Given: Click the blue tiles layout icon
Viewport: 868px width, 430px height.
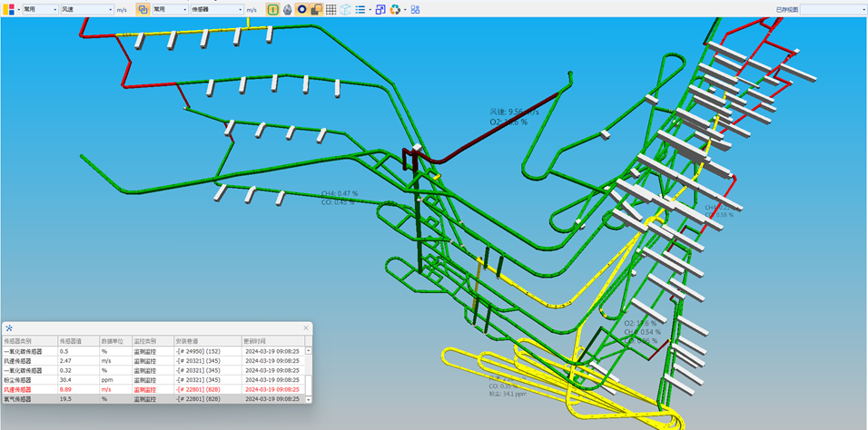Looking at the screenshot, I should point(415,9).
